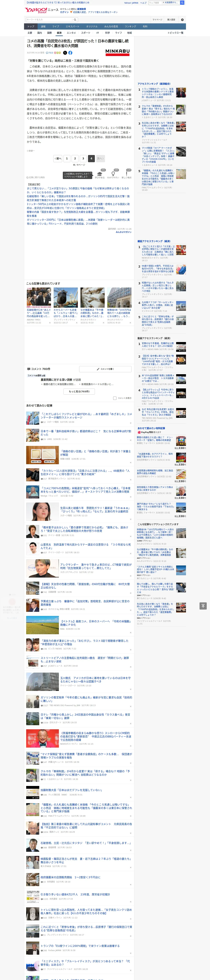Go to article page 1
This screenshot has width=210, height=980.
point(67,158)
